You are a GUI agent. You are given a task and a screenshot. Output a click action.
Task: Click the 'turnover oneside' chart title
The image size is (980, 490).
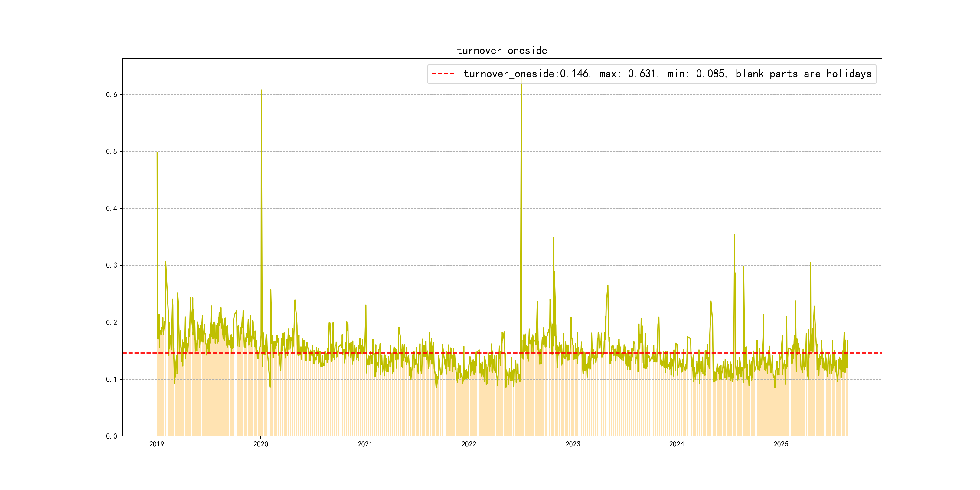click(501, 51)
